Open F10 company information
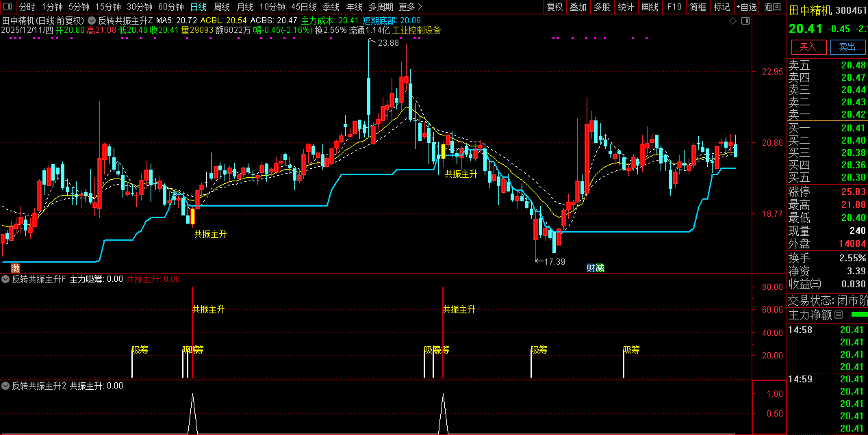This screenshot has width=868, height=435. pyautogui.click(x=674, y=7)
